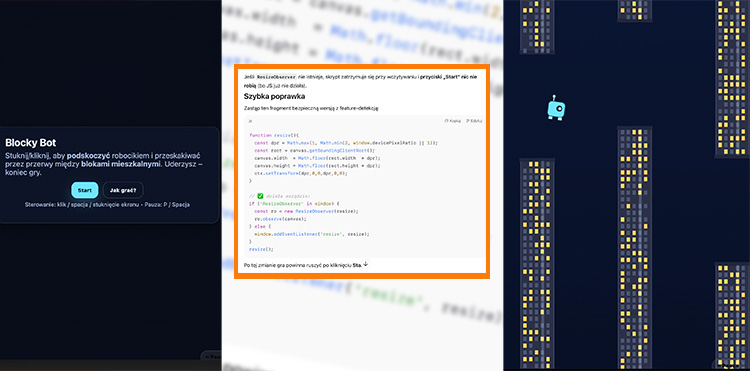Open the 'Jak grać?' instructions button

click(x=123, y=190)
